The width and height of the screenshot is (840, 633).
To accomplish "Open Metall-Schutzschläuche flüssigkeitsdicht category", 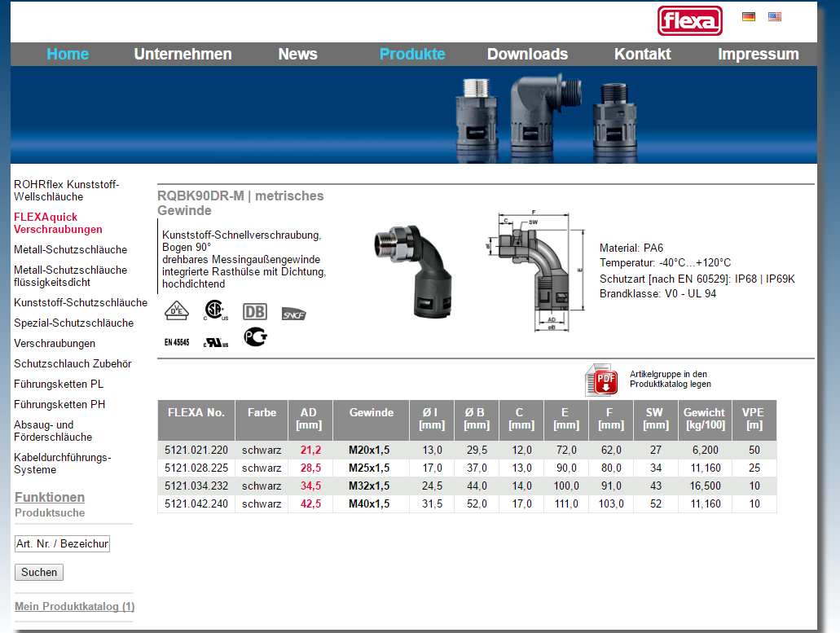I will click(x=70, y=276).
